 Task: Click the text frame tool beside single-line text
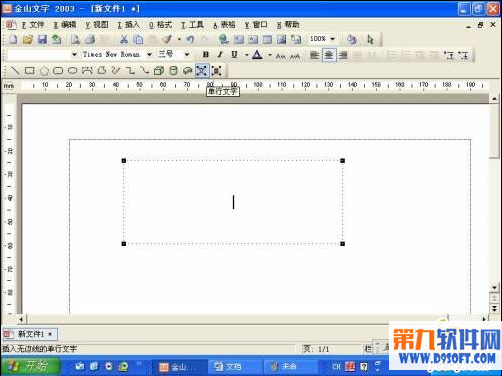click(x=216, y=70)
